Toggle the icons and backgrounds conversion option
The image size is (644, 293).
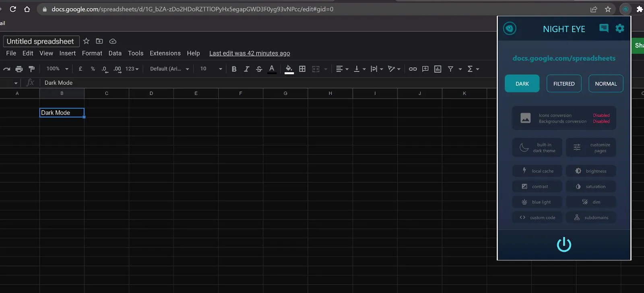(564, 118)
